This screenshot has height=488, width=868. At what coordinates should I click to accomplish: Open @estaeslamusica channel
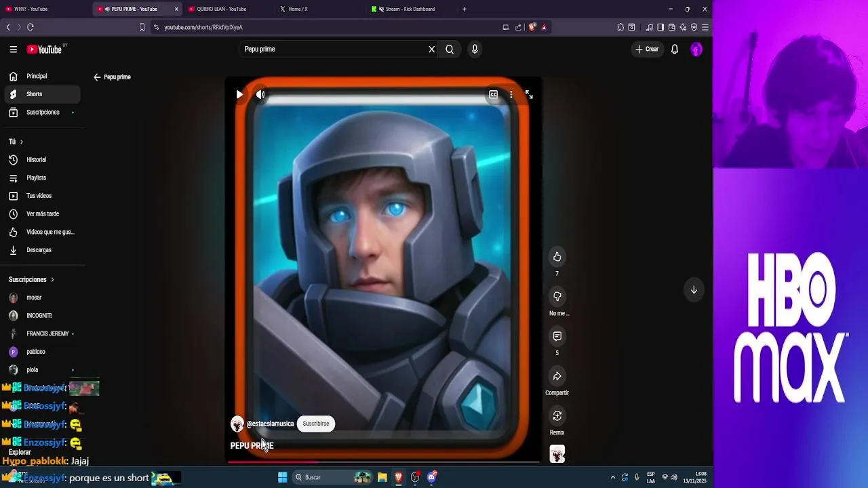point(270,424)
